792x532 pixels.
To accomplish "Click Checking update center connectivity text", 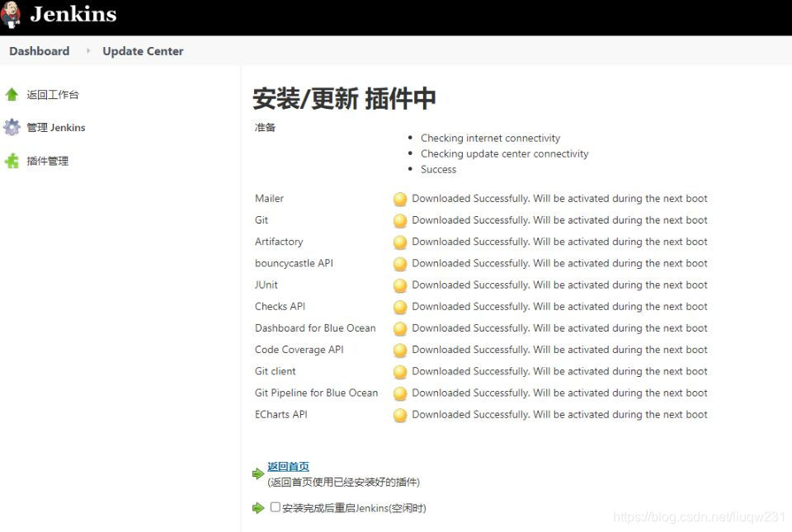I will pyautogui.click(x=505, y=153).
